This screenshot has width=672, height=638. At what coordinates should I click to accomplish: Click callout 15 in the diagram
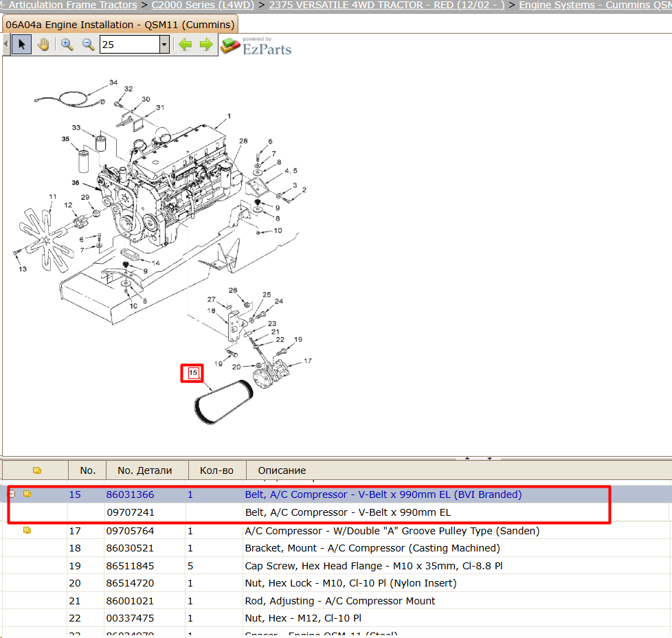pyautogui.click(x=193, y=373)
